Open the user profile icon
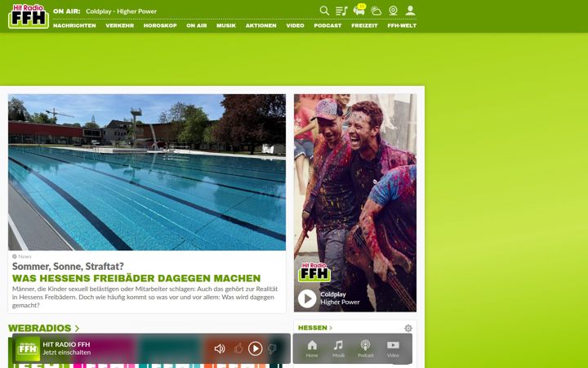Viewport: 588px width, 368px height. click(410, 11)
